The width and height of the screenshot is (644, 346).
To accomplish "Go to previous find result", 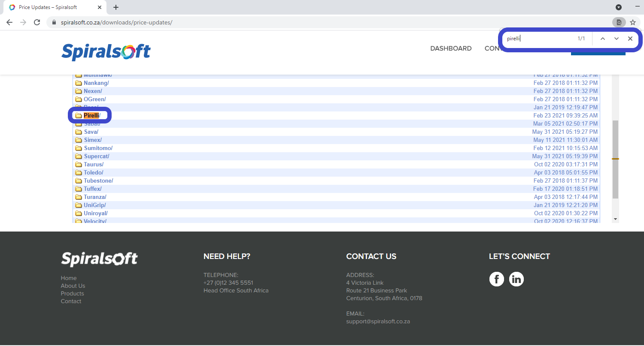I will click(603, 39).
